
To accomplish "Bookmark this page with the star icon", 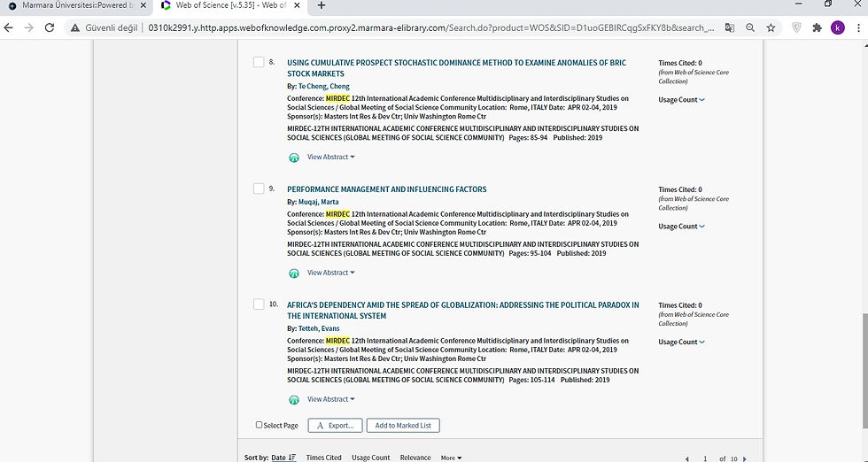I will click(x=771, y=27).
